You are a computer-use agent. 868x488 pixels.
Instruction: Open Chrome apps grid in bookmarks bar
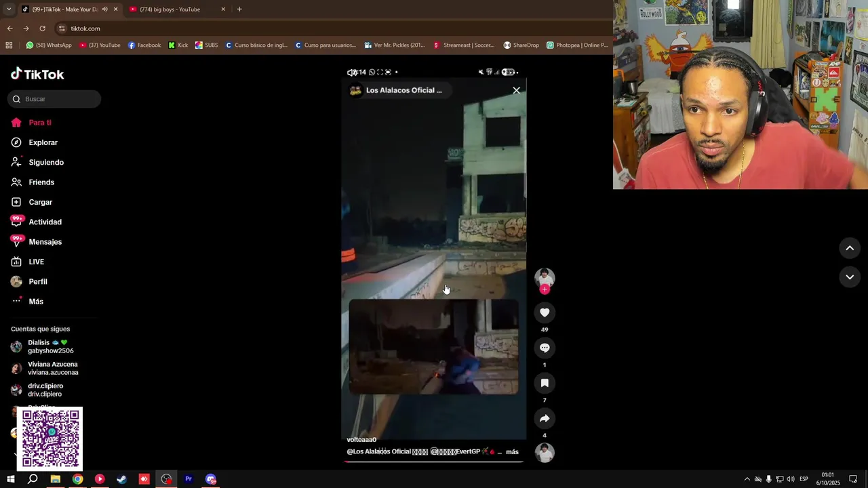click(9, 45)
